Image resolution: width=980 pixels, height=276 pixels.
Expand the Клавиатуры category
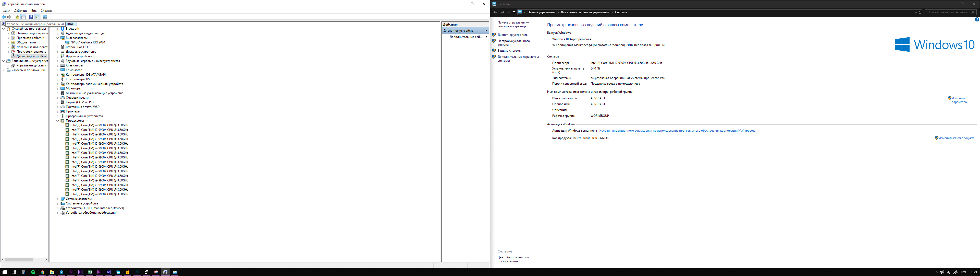tap(58, 65)
